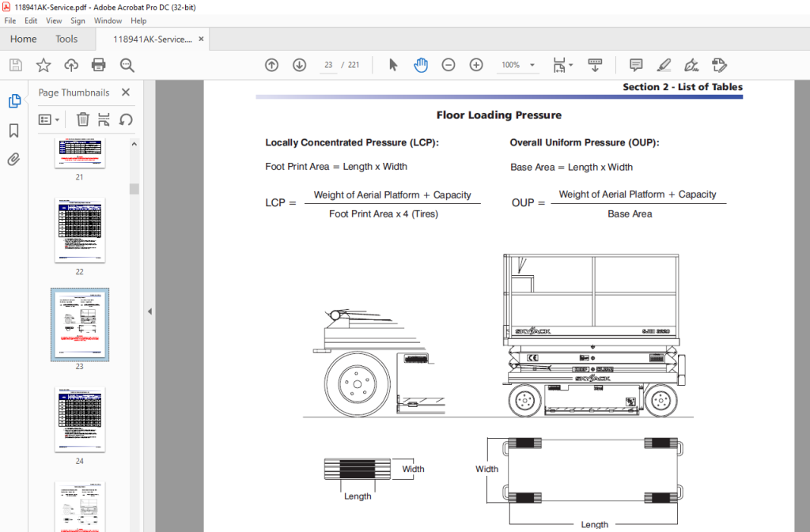This screenshot has height=532, width=810.
Task: Collapse the navigation pane arrow
Action: tap(150, 311)
